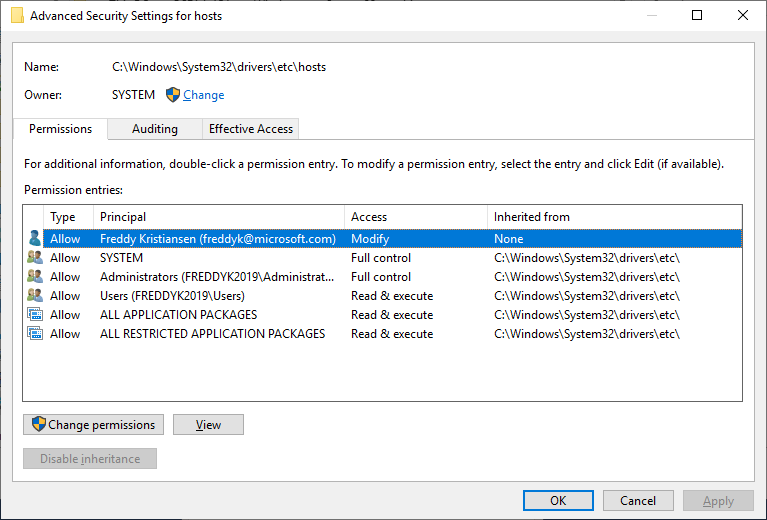This screenshot has width=767, height=520.
Task: Open the Effective Access tab
Action: tap(250, 129)
